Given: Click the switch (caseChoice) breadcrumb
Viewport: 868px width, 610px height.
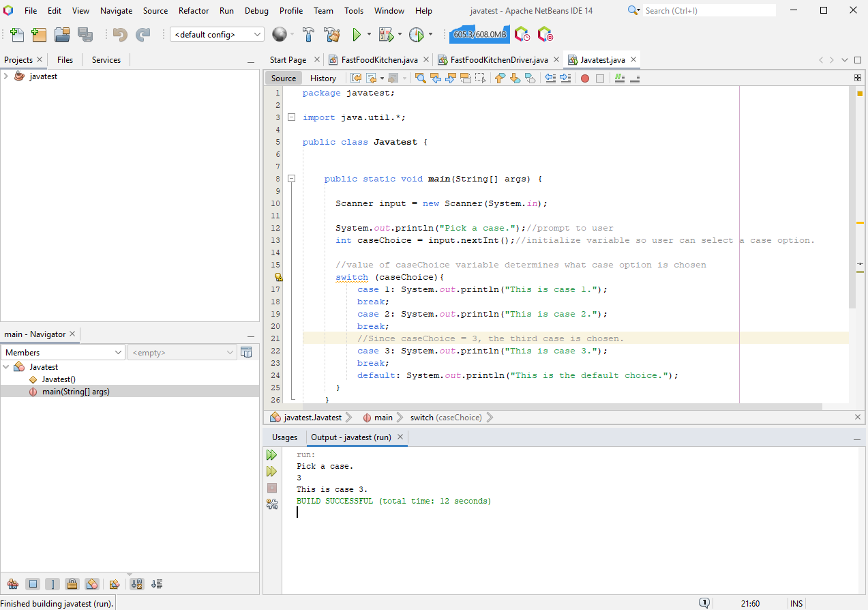Looking at the screenshot, I should (446, 418).
